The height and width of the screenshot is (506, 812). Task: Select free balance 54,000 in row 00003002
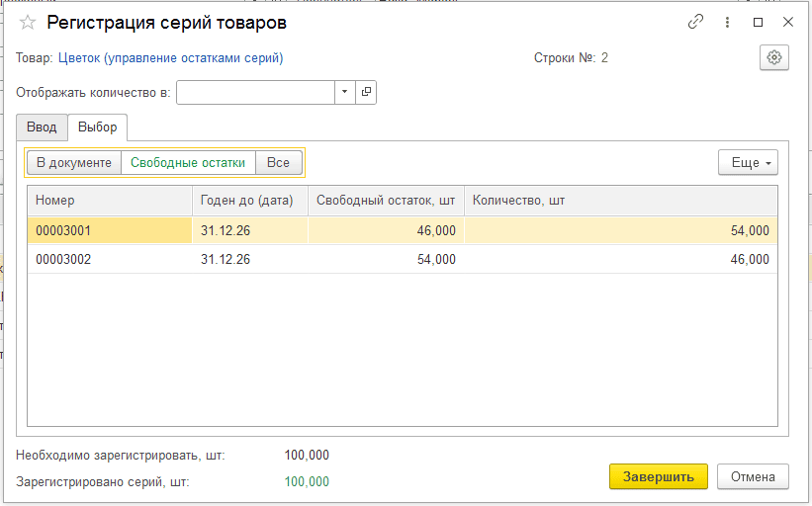[386, 259]
